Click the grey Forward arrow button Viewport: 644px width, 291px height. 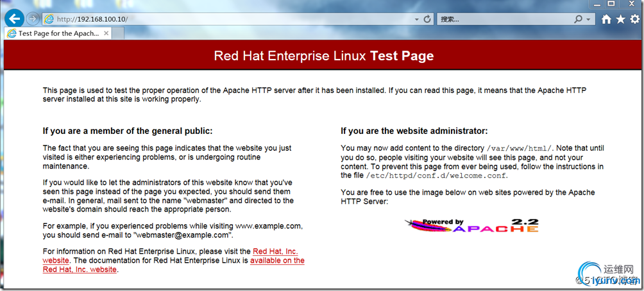point(32,19)
